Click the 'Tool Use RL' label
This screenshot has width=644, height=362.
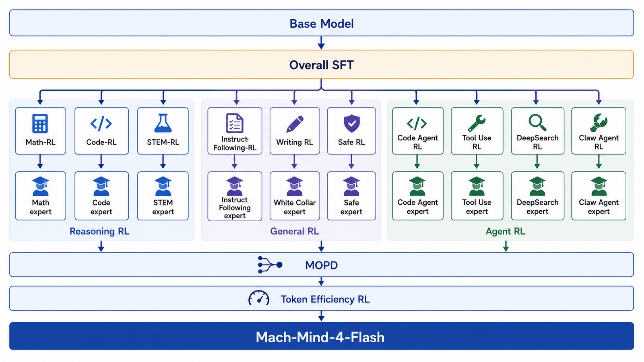(x=477, y=142)
